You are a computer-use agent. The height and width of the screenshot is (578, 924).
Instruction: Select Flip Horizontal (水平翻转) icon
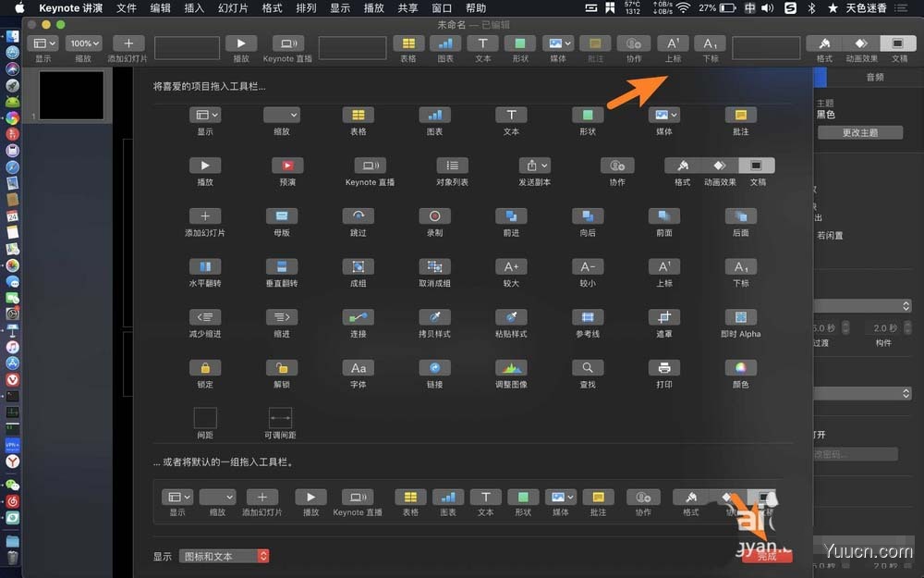[x=205, y=266]
